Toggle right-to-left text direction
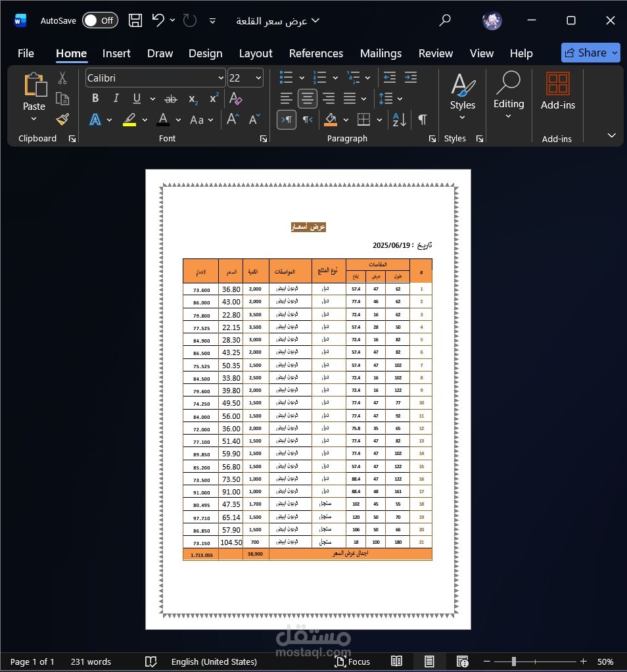 coord(308,120)
